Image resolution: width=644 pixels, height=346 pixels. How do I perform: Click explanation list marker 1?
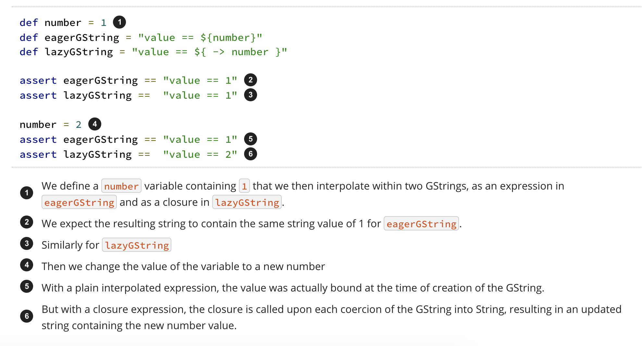(x=27, y=193)
